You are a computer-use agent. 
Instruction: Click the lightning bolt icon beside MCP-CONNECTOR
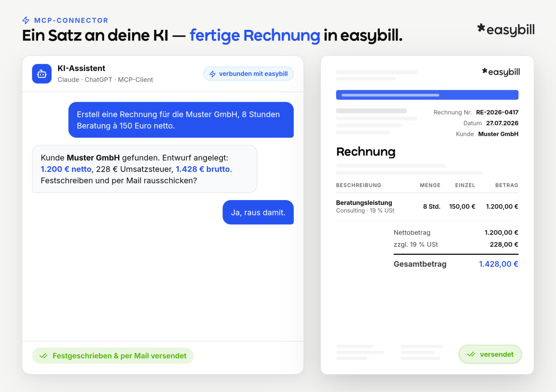[x=26, y=20]
